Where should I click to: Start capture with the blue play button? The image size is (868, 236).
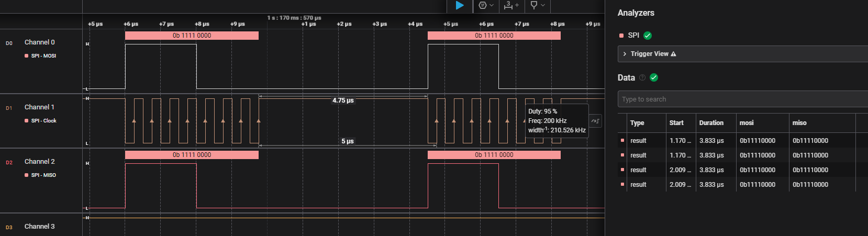[x=459, y=5]
